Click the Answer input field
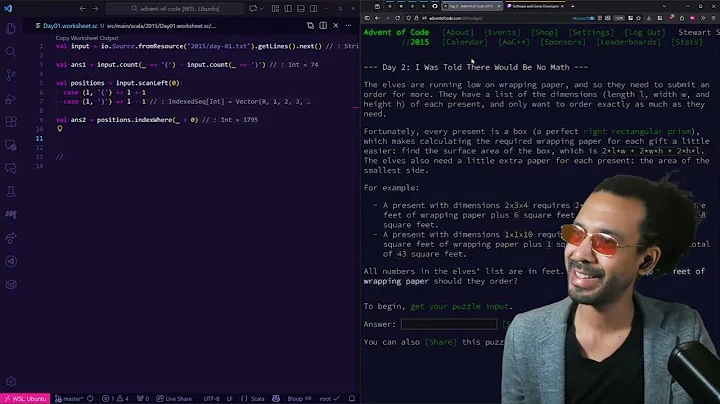Image resolution: width=720 pixels, height=404 pixels. pos(449,324)
